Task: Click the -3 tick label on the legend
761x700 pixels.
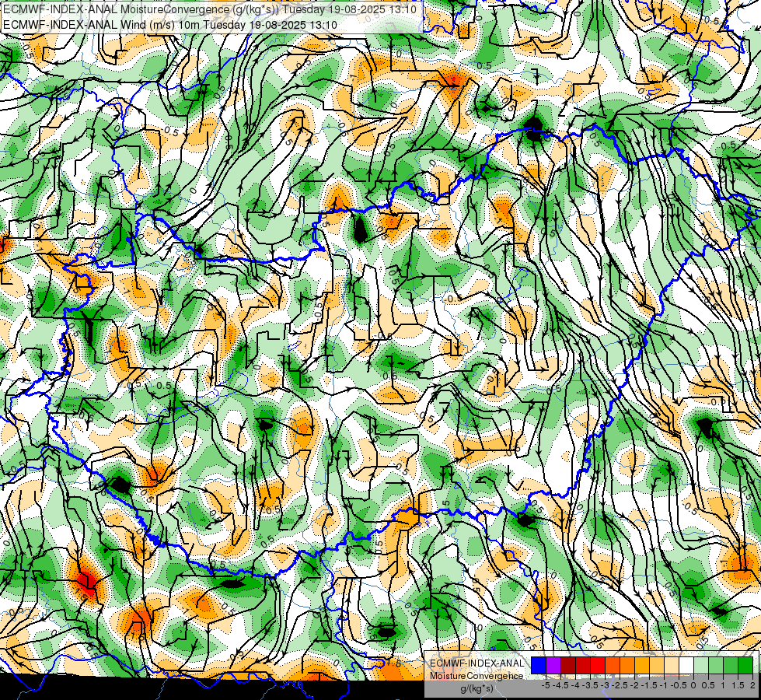Action: tap(605, 685)
